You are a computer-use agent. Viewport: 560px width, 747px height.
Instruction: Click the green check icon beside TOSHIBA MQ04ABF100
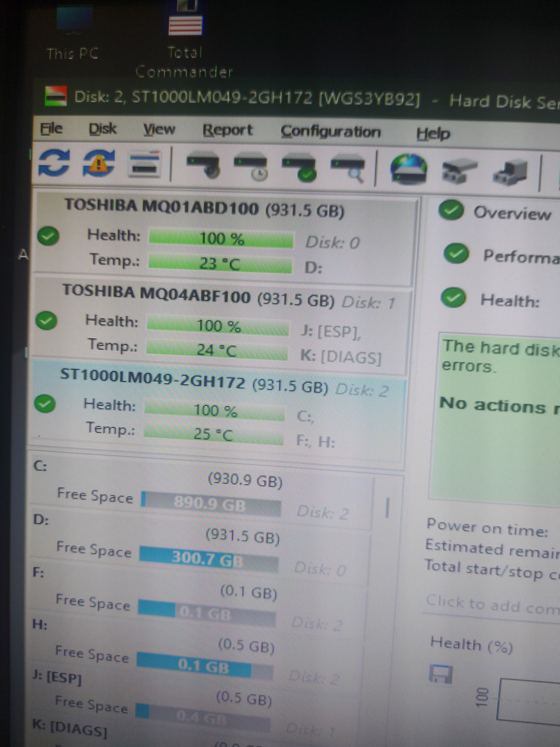pos(46,320)
